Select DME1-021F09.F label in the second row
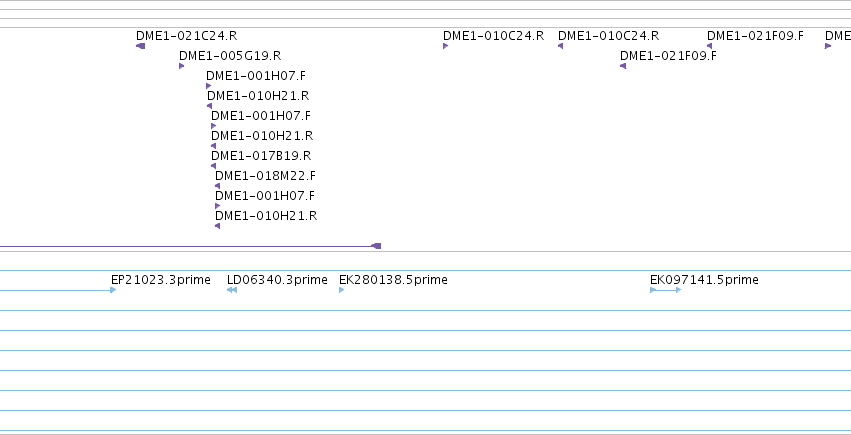Image resolution: width=851 pixels, height=435 pixels. click(x=668, y=56)
